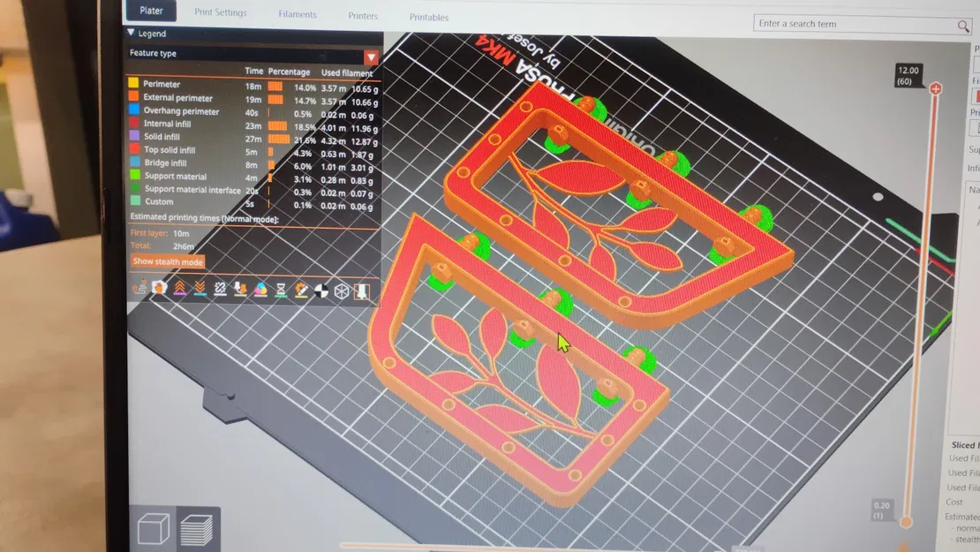Screen dimensions: 980x552
Task: Click Bridge infill '8m' time value
Action: [252, 165]
